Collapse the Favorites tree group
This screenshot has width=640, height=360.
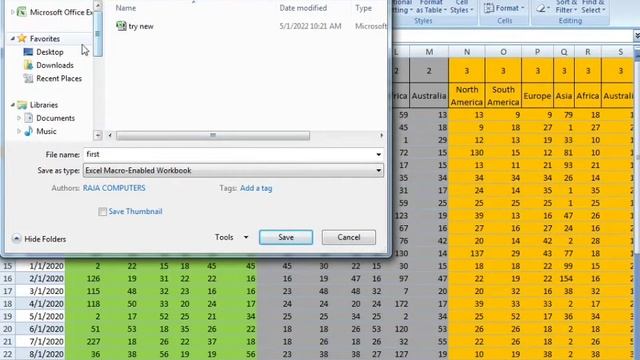coord(13,38)
